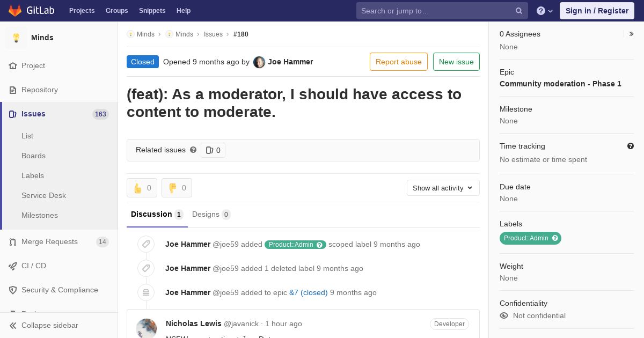Image resolution: width=644 pixels, height=338 pixels.
Task: Click the Developer role badge
Action: (x=449, y=324)
